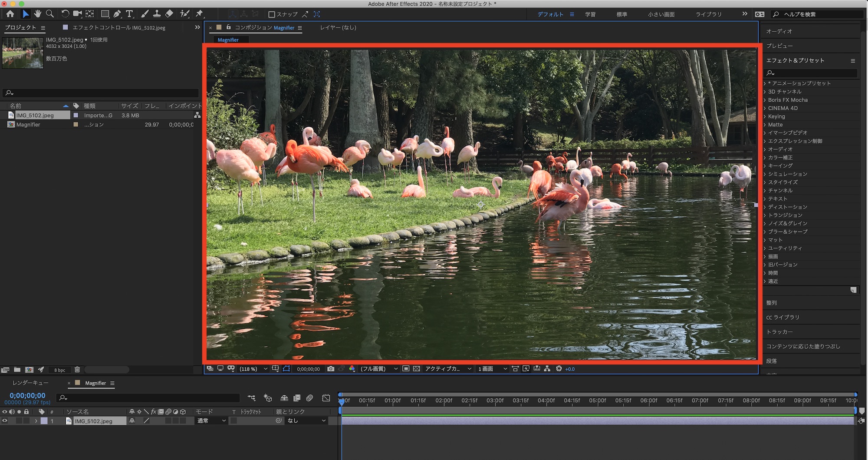Switch to the 学習 workspace
The image size is (868, 460).
590,14
